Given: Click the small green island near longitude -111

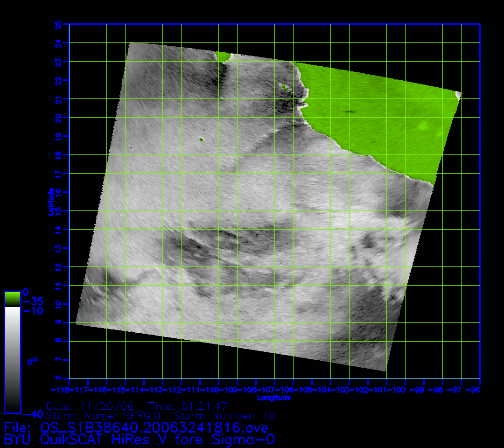Looking at the screenshot, I should (201, 139).
